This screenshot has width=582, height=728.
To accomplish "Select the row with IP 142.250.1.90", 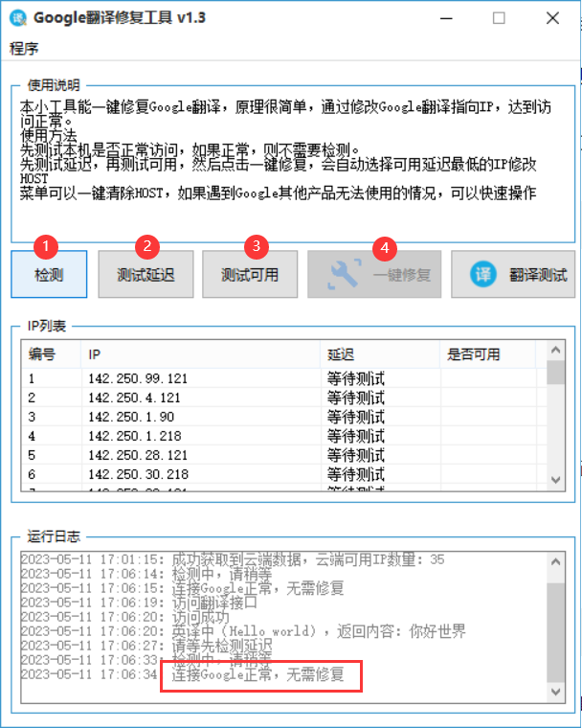I will pyautogui.click(x=283, y=417).
